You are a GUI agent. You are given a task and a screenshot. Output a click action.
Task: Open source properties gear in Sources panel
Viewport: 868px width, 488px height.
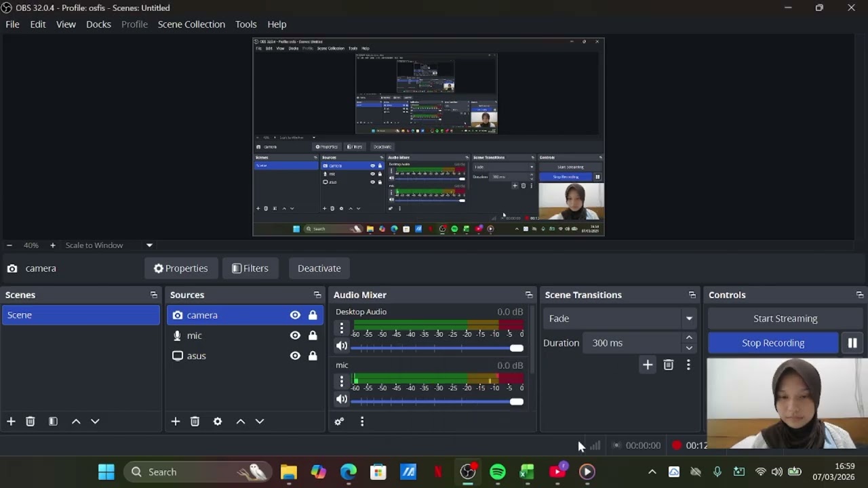point(218,422)
